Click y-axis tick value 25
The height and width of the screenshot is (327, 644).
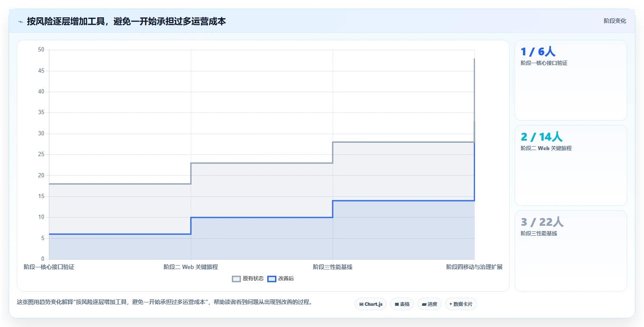tap(41, 154)
